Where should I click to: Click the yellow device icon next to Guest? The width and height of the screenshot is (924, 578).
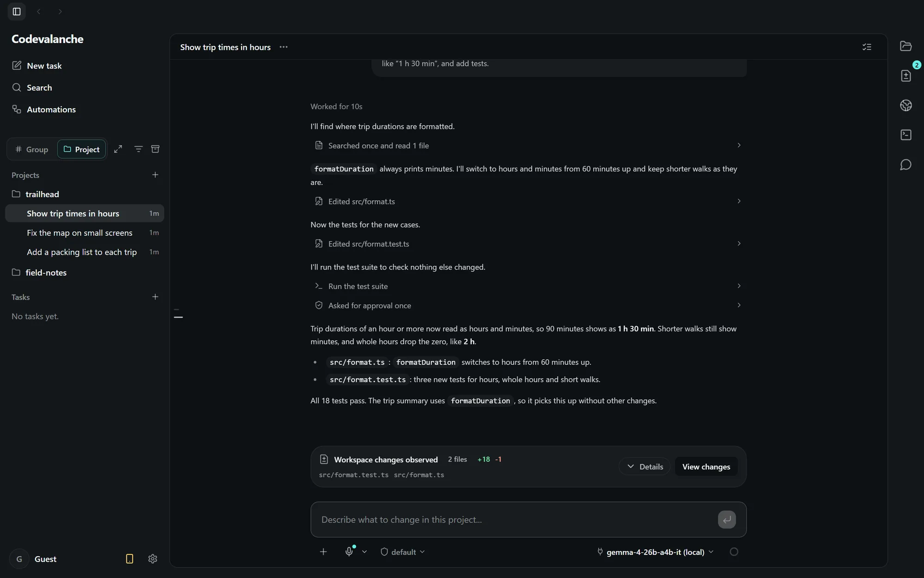tap(129, 559)
